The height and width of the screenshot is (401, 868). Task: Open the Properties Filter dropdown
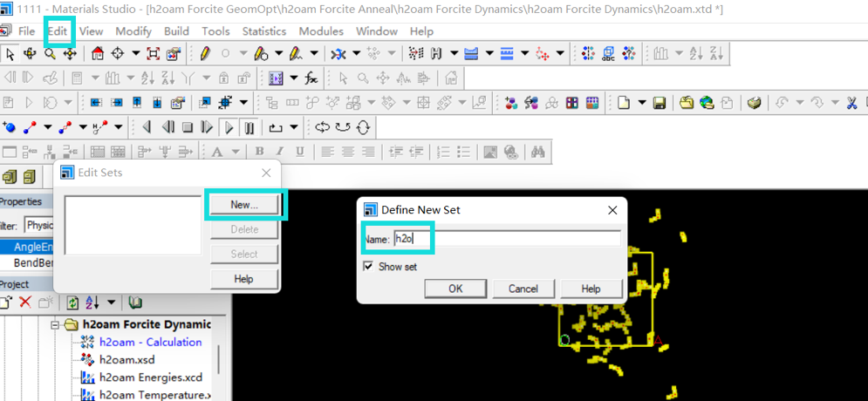click(x=38, y=226)
